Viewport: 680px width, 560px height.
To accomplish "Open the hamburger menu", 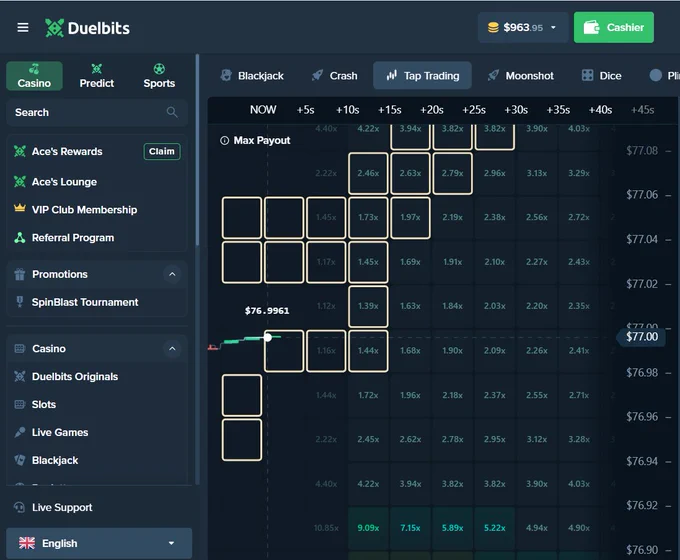I will click(23, 28).
